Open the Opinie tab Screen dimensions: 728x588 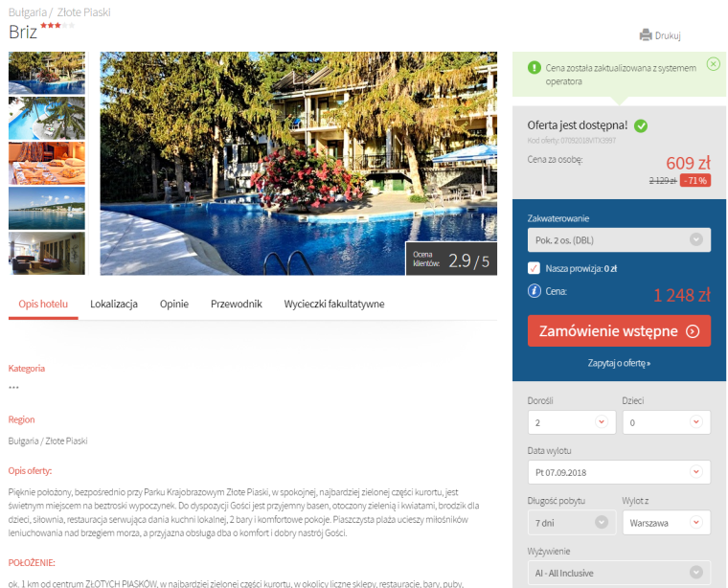[x=174, y=304]
